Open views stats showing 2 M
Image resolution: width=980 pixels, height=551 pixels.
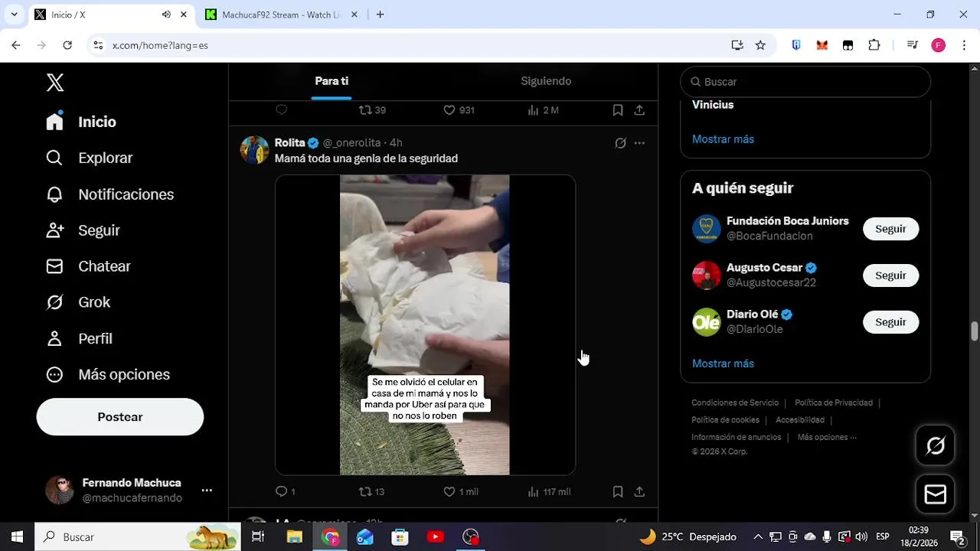(544, 110)
